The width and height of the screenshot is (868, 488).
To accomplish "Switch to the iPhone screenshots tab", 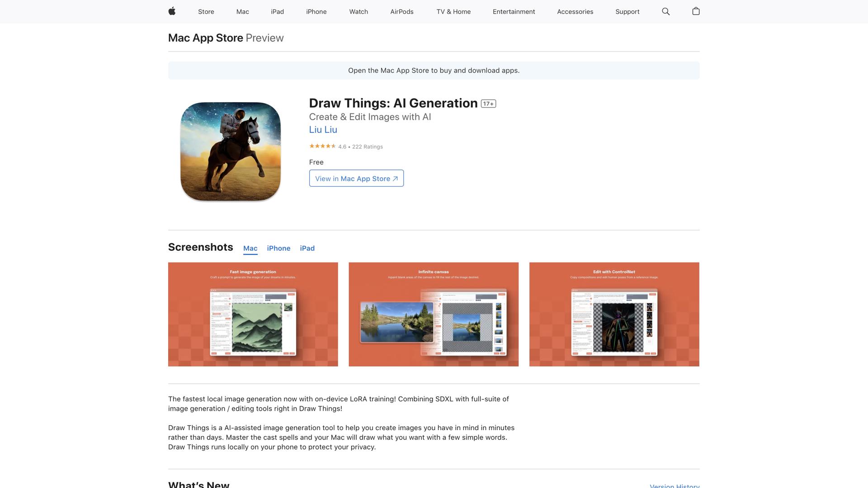I will 278,248.
